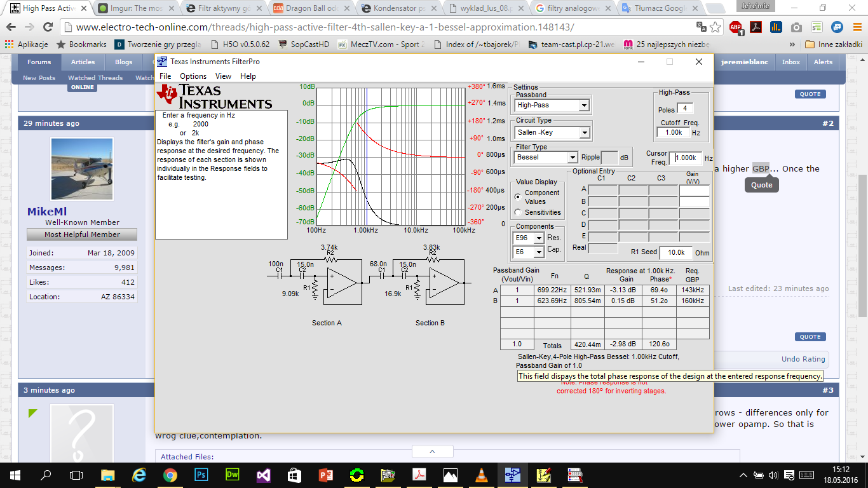Open the FilterPro Help menu

(248, 76)
